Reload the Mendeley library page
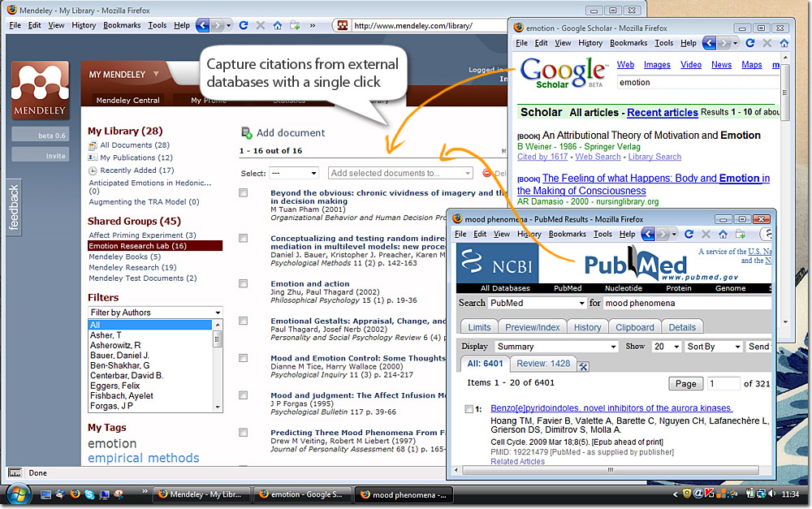The width and height of the screenshot is (812, 509). [244, 25]
